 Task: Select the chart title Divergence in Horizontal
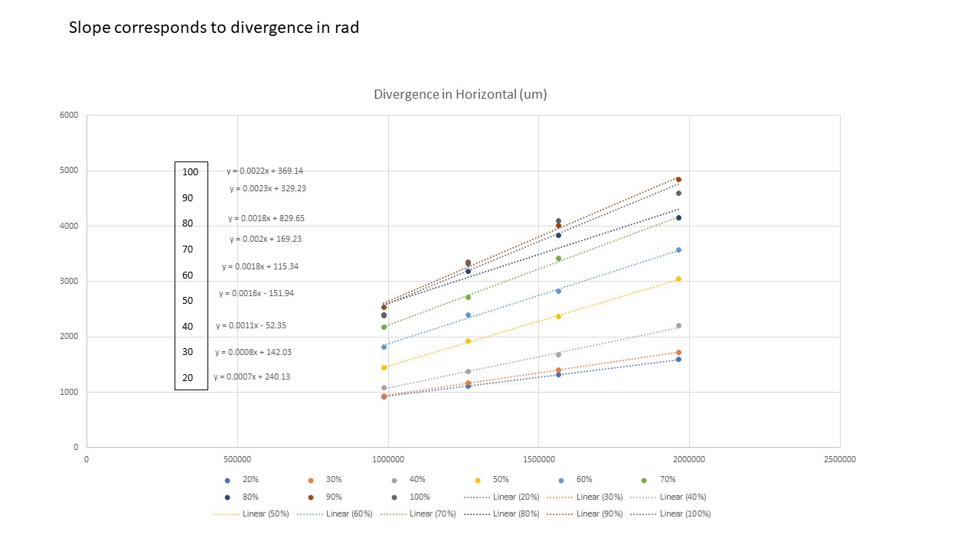pyautogui.click(x=459, y=95)
